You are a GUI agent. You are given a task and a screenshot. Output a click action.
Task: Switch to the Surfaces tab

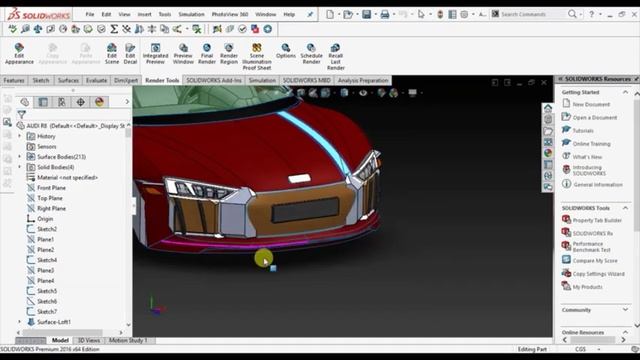(x=68, y=80)
